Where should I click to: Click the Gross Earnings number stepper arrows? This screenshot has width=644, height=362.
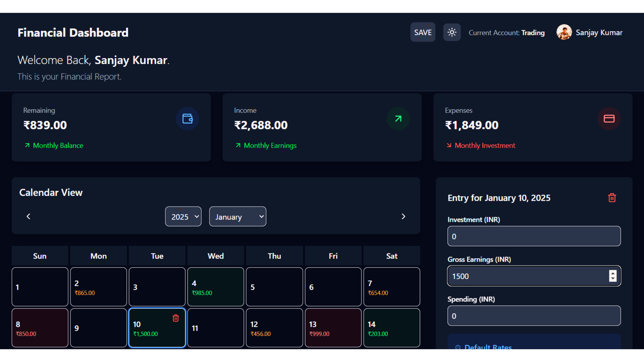[613, 276]
